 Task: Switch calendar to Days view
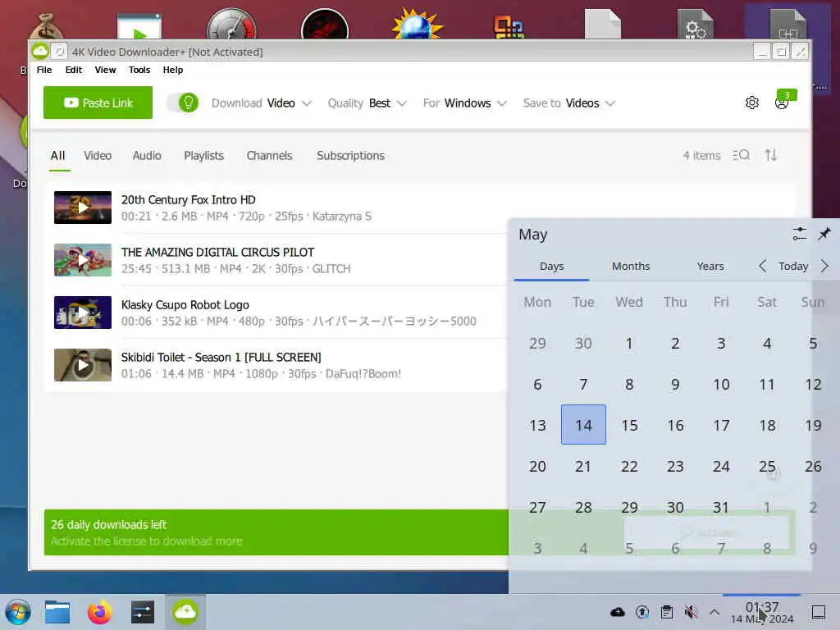point(551,267)
